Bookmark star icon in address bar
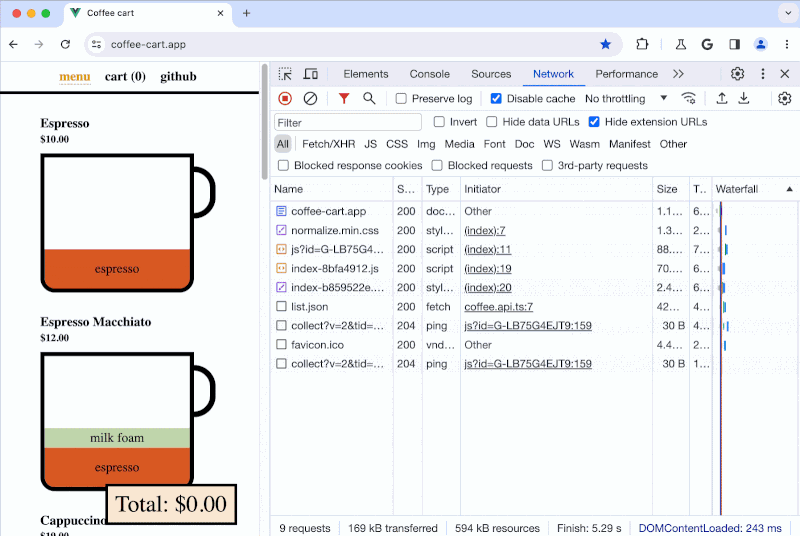The width and height of the screenshot is (800, 536). tap(606, 44)
